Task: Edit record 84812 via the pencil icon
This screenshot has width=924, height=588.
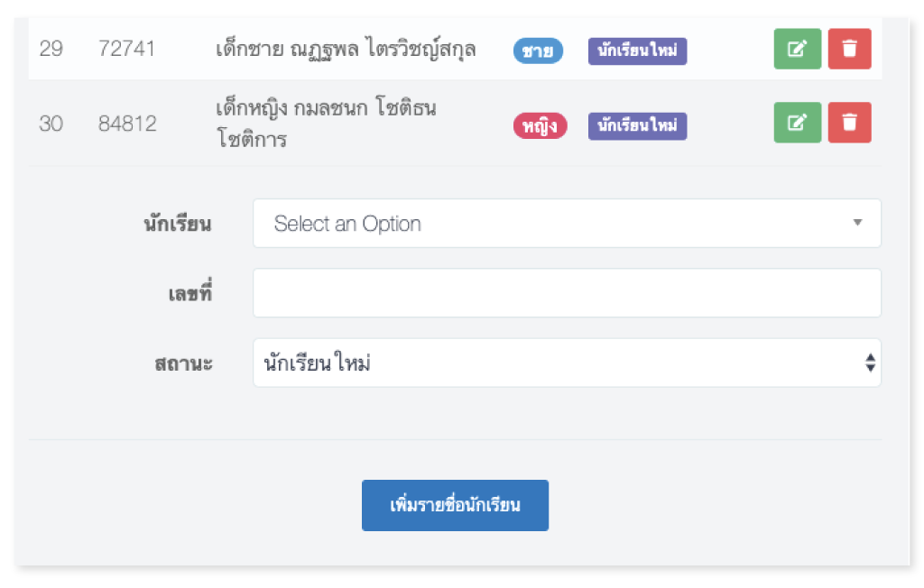Action: tap(797, 123)
